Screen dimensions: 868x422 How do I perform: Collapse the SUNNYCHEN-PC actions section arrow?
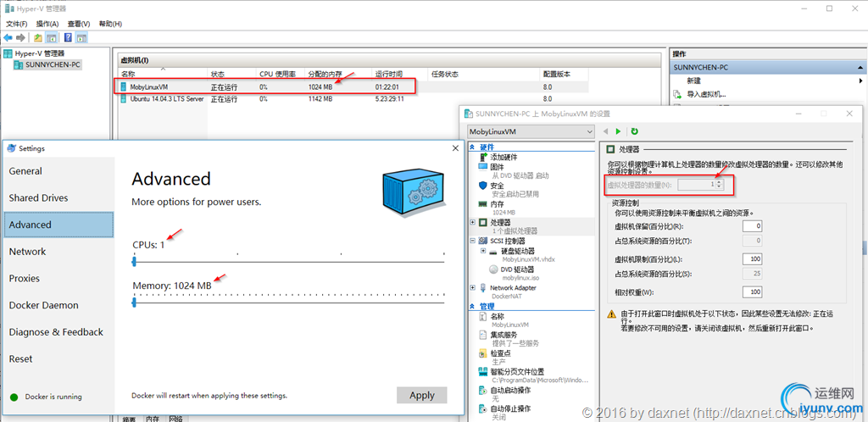[x=860, y=68]
